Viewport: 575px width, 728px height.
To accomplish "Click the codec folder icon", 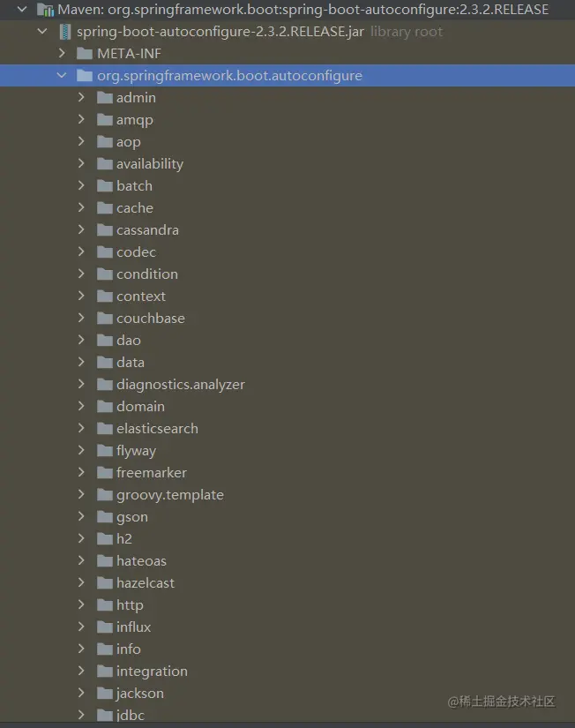I will coord(105,252).
